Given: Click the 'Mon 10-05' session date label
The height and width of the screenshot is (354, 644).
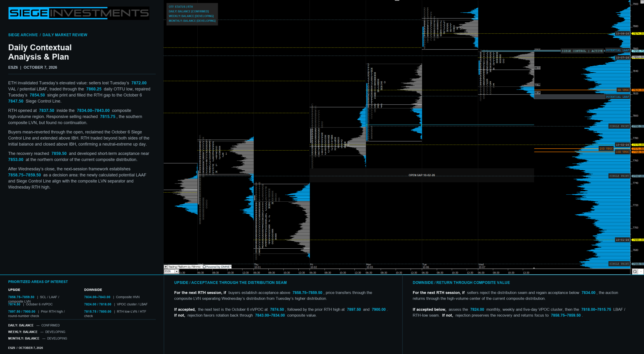Looking at the screenshot, I should point(370,266).
